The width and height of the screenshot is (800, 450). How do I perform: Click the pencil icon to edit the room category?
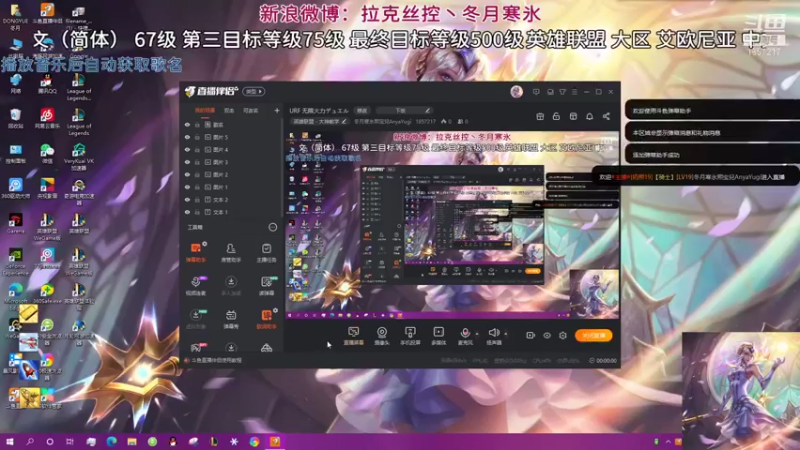tap(344, 121)
